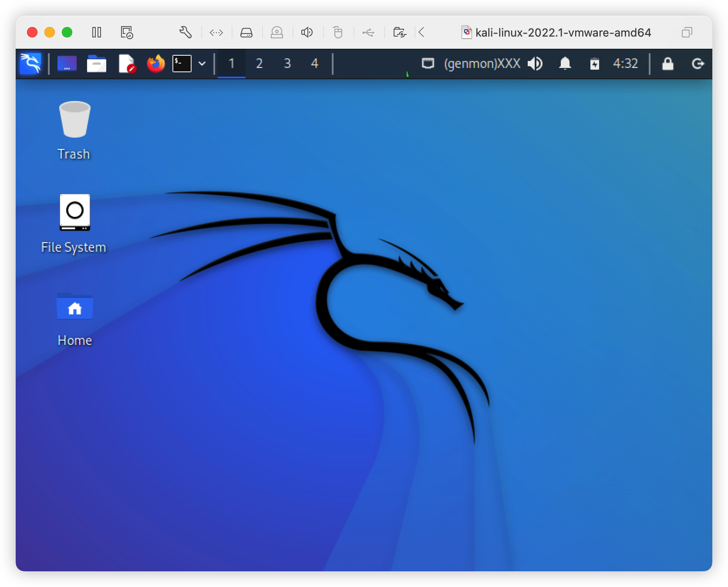Screen dimensions: 728x587
Task: Click the network connection panel icon
Action: 428,64
